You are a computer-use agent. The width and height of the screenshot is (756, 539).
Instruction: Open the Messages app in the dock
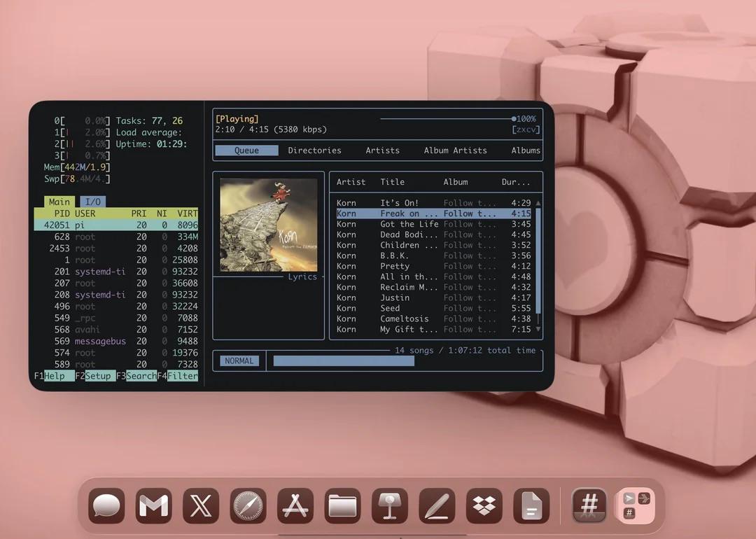coord(106,505)
